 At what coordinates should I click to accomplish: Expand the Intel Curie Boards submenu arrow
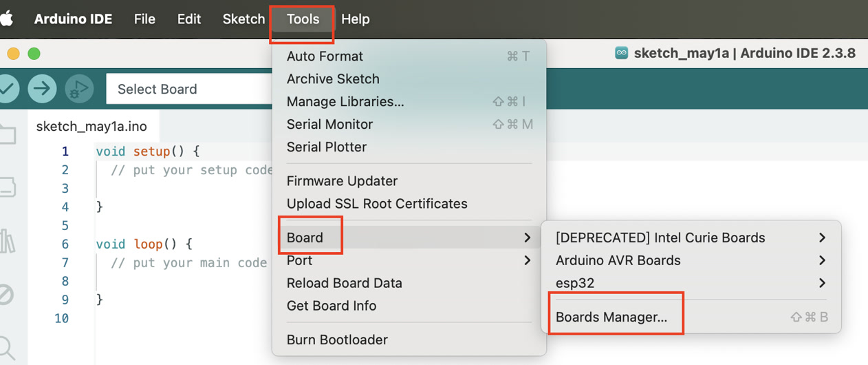(x=822, y=238)
